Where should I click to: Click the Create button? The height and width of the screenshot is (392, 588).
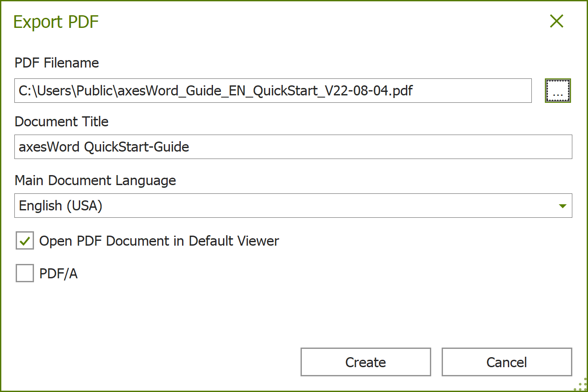[x=366, y=362]
